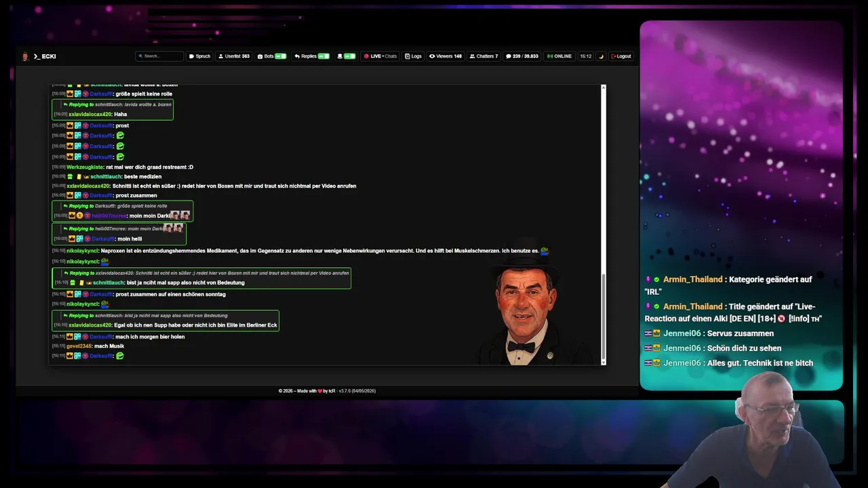Click quoted text 'bist ja nciht mal sapp' in reply box
Screen dimensions: 868x488
coord(176,315)
